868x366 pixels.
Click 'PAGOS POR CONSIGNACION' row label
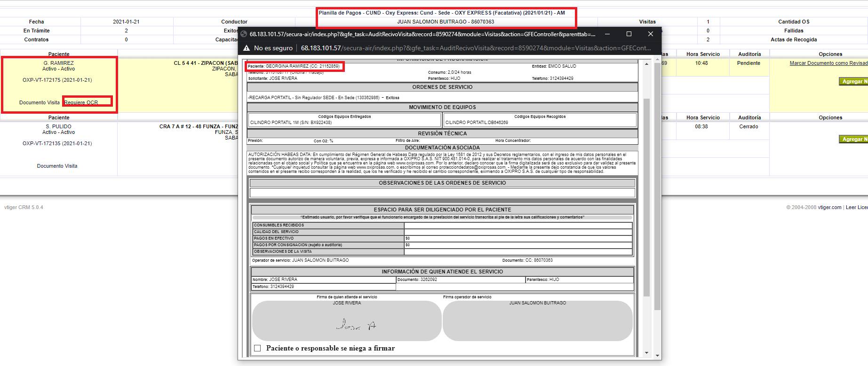(328, 245)
